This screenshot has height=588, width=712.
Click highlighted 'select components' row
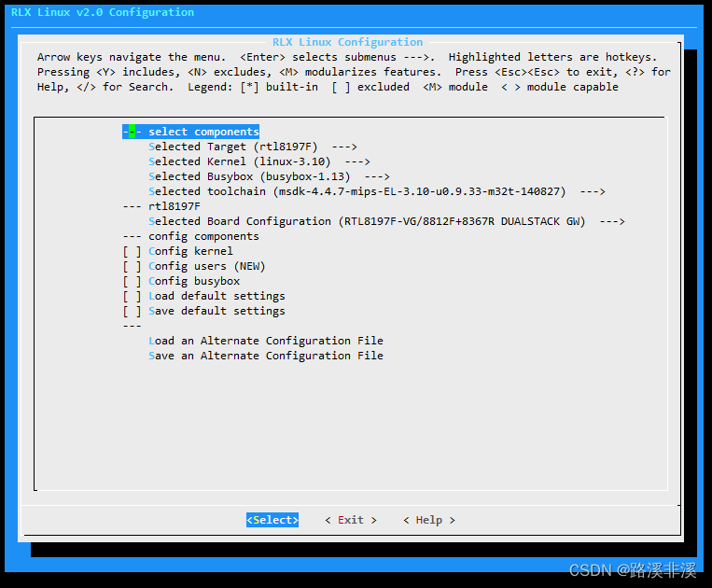[x=190, y=132]
